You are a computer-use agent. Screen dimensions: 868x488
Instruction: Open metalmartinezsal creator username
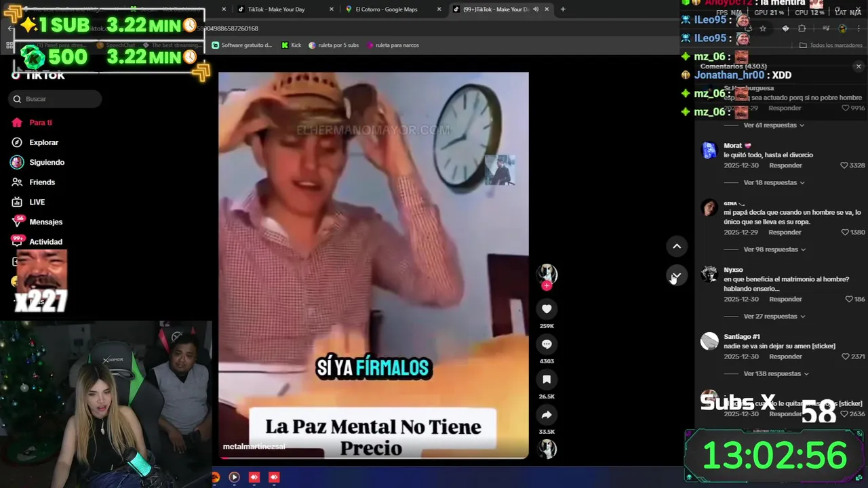click(x=254, y=447)
